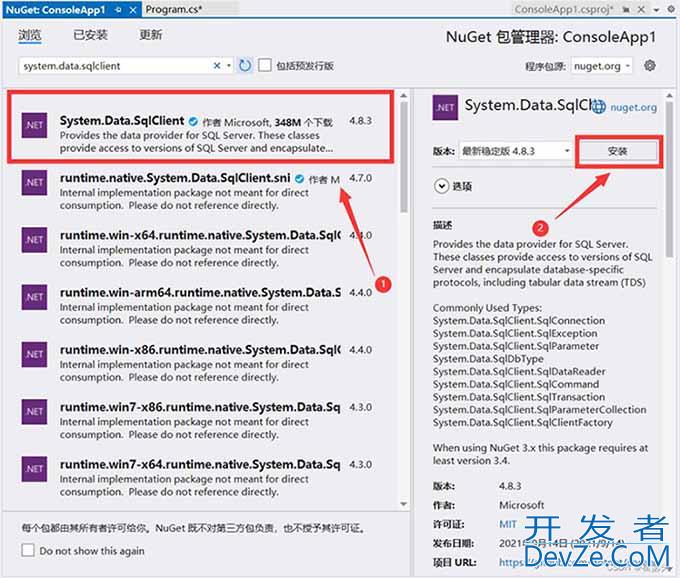
Task: Select the runtime.win7-x86.runtime.native package title
Action: (200, 407)
